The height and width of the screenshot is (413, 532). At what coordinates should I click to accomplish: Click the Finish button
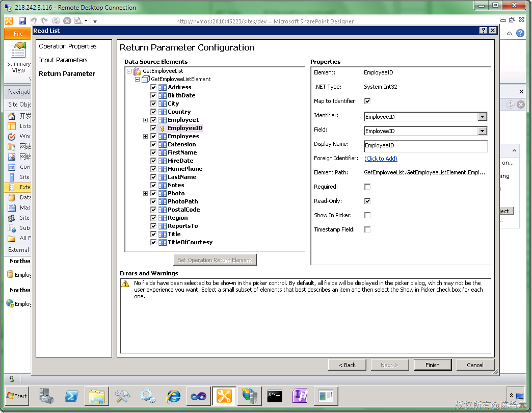433,365
